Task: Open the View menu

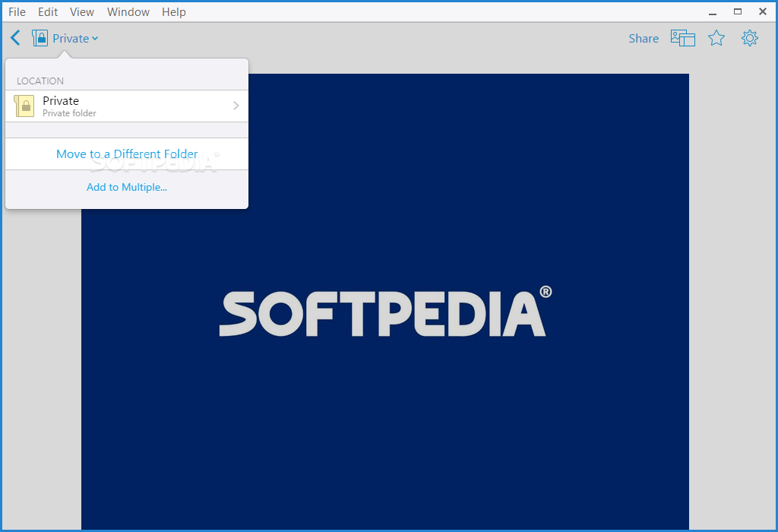Action: tap(82, 12)
